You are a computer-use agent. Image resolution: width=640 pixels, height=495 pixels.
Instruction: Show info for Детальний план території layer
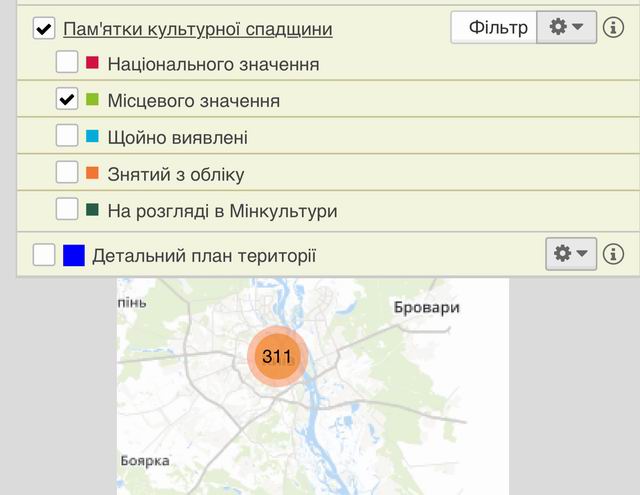click(x=613, y=254)
